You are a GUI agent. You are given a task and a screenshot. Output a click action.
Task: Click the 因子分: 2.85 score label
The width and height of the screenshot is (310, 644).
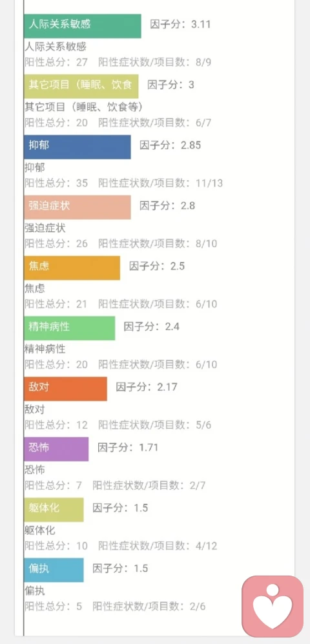coord(170,145)
